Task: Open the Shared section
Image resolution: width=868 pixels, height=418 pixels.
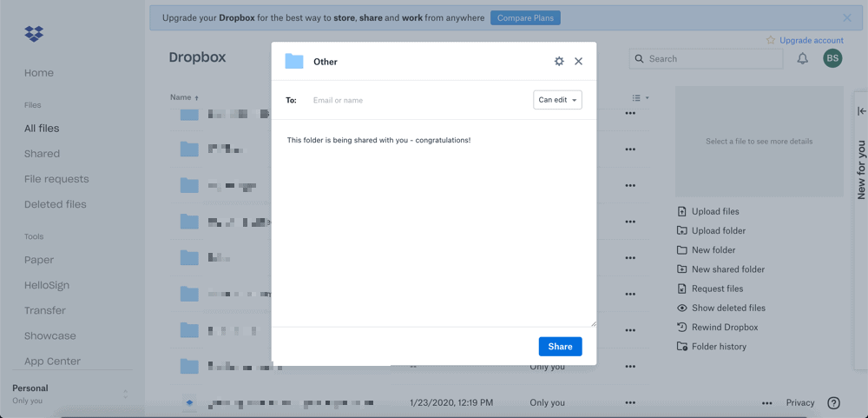Action: [x=42, y=154]
